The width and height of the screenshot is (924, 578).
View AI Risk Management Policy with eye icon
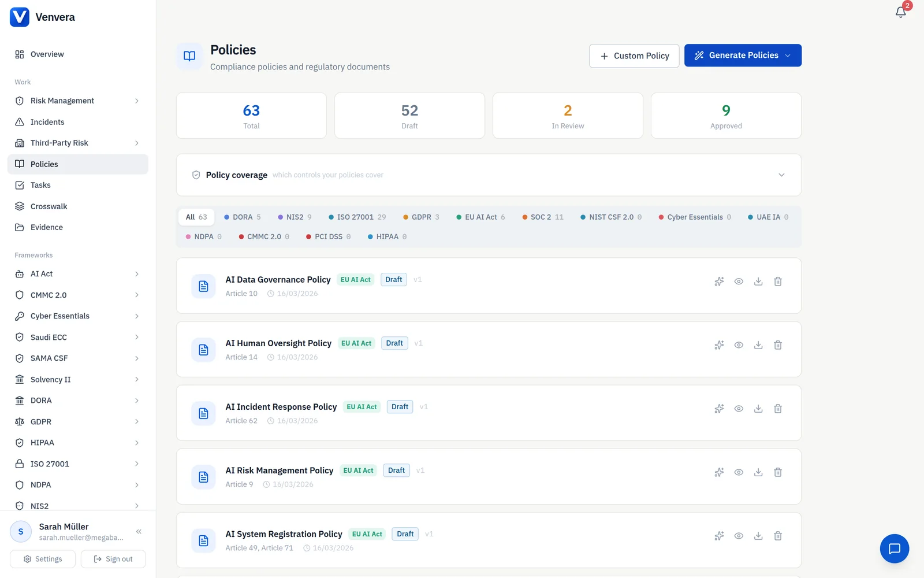tap(739, 472)
